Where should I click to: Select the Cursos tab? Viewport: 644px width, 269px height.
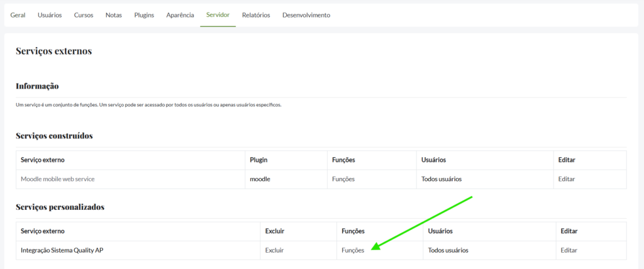coord(84,15)
